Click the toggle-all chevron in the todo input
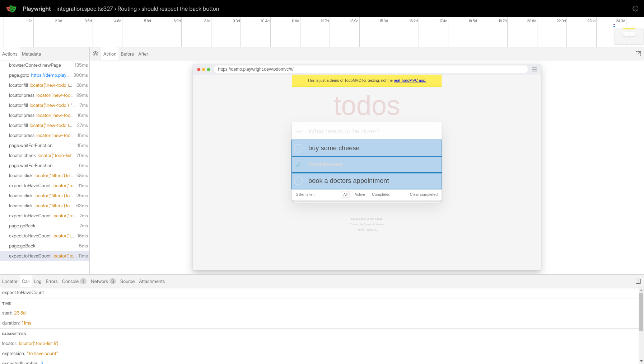This screenshot has width=644, height=364. (x=298, y=131)
